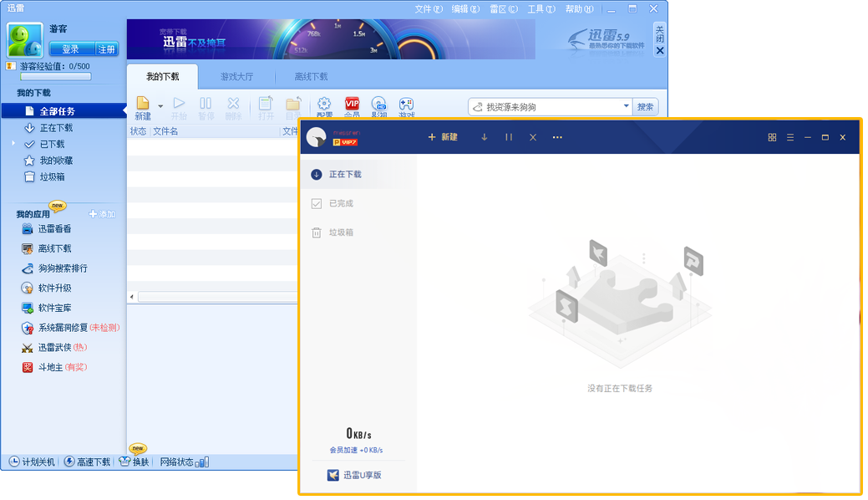The image size is (868, 500).
Task: Click the 文件名 column header
Action: click(x=166, y=131)
